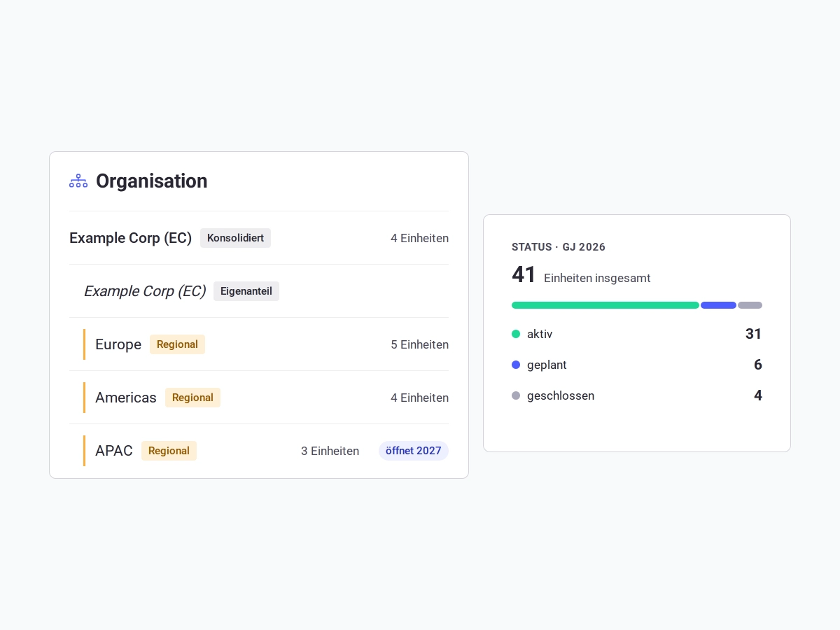Select the bold Example Corp (EC) root row

(259, 238)
